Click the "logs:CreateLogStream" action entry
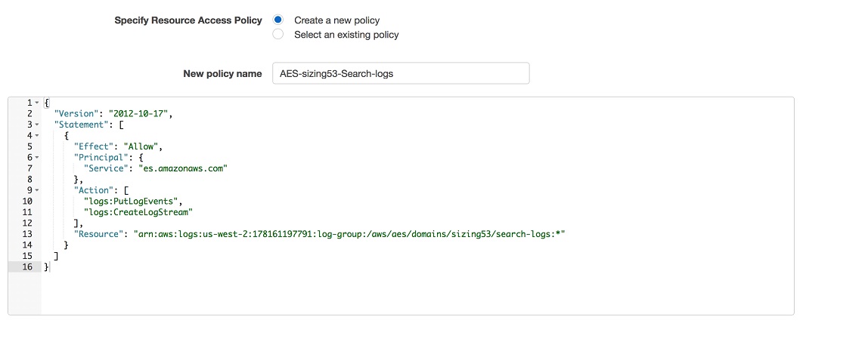This screenshot has height=339, width=868. (141, 212)
